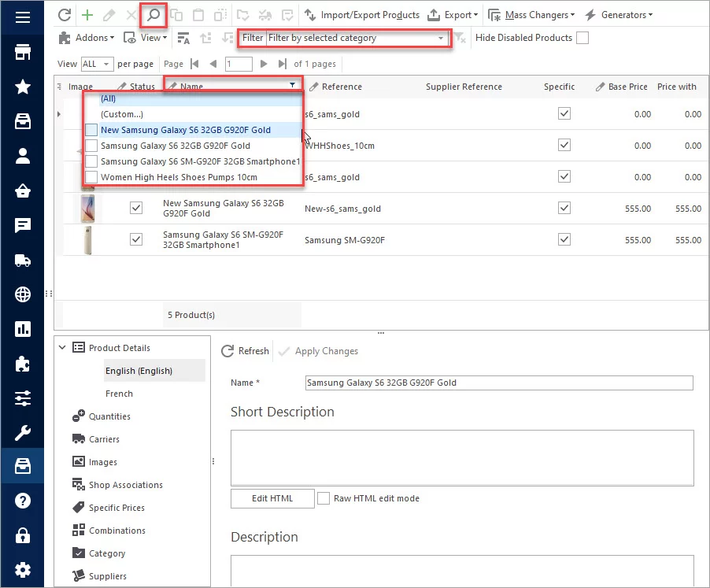Click the copy product icon in the toolbar
This screenshot has height=588, width=710.
176,15
